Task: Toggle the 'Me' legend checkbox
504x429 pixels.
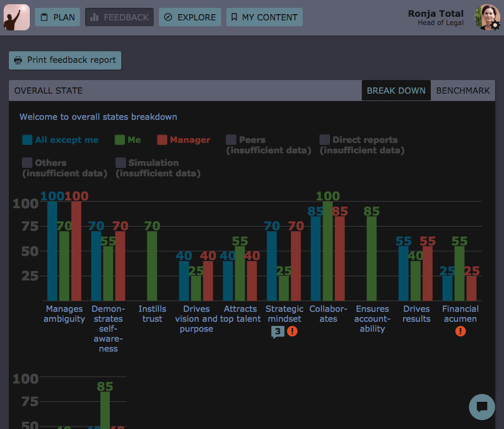Action: tap(120, 140)
